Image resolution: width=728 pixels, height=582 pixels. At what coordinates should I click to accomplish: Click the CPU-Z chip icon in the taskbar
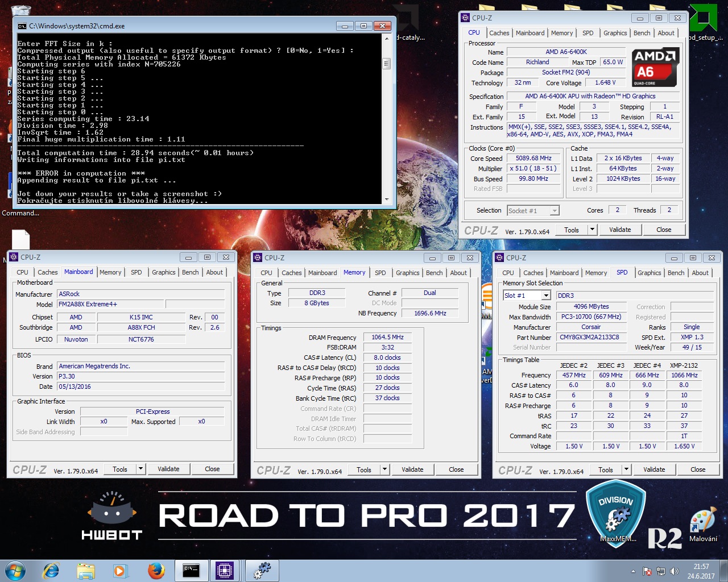(x=225, y=570)
